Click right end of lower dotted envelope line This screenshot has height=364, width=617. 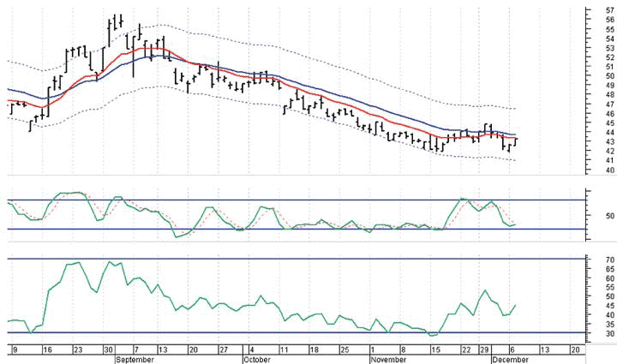pyautogui.click(x=515, y=159)
